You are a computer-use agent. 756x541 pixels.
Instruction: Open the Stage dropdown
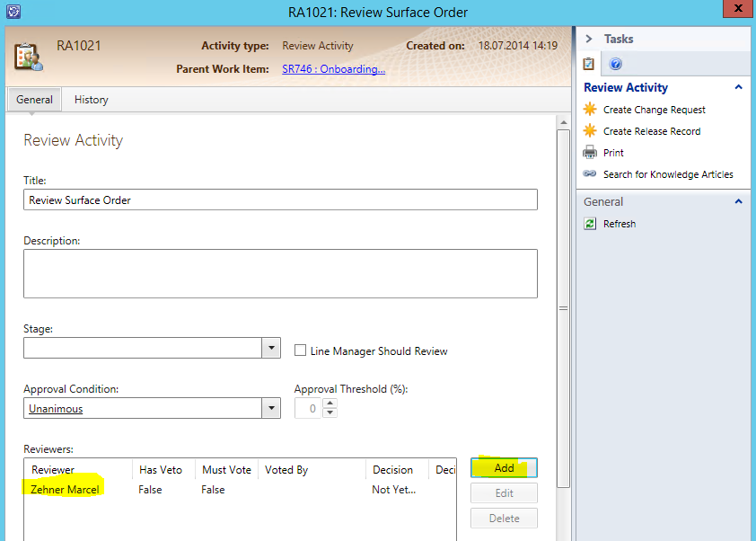tap(271, 348)
